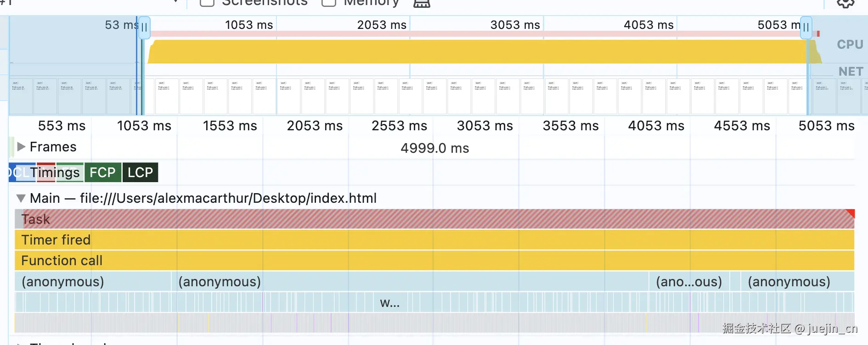Select the truncated (ano...ous) function block
Screen dimensions: 868x345
pyautogui.click(x=689, y=281)
